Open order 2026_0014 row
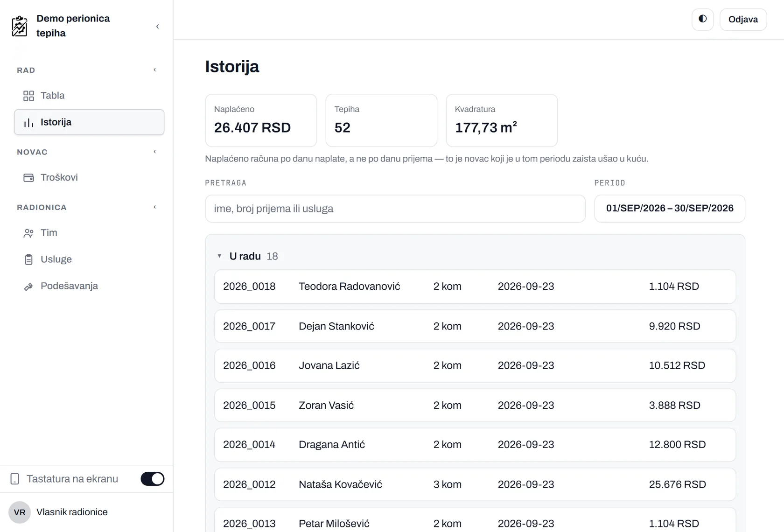Viewport: 784px width, 532px height. tap(475, 445)
